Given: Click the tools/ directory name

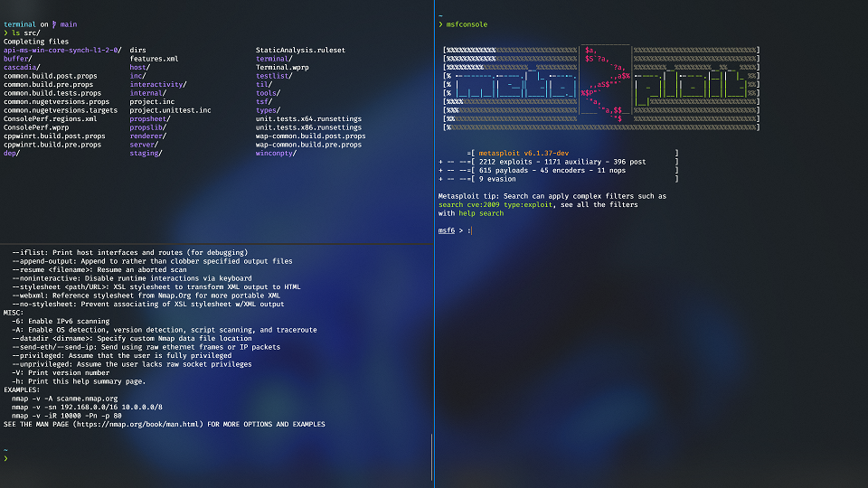Looking at the screenshot, I should point(268,93).
